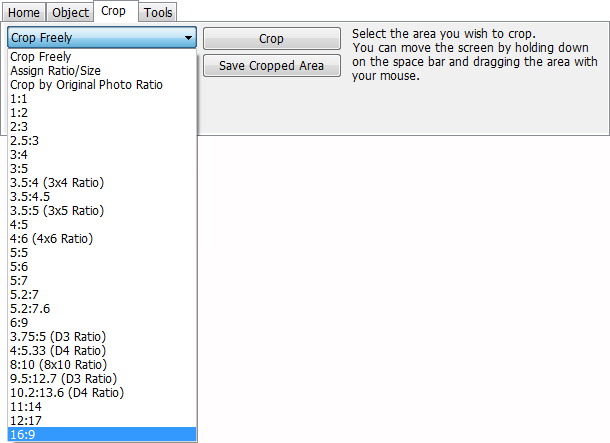
Task: Choose the Crop Freely list item
Action: click(x=102, y=56)
